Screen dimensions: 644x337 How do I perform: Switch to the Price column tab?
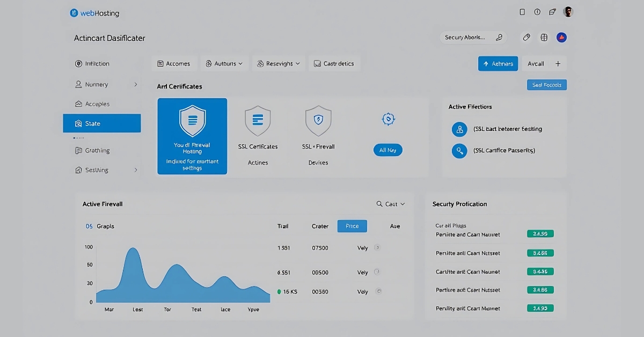352,226
